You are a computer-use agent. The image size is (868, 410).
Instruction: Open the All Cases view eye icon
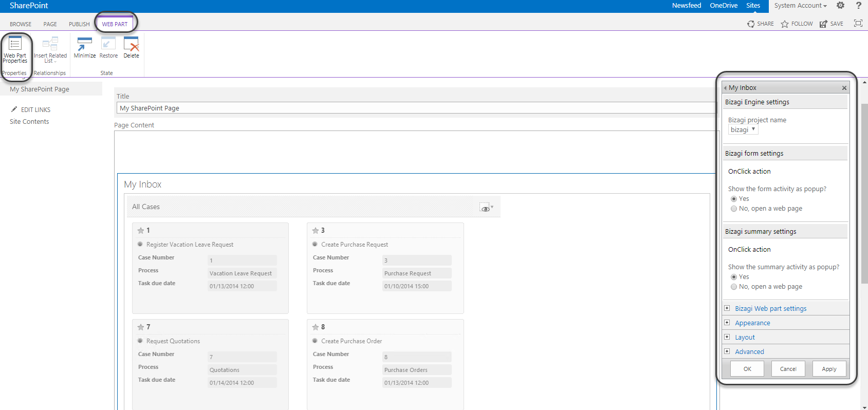tap(486, 207)
